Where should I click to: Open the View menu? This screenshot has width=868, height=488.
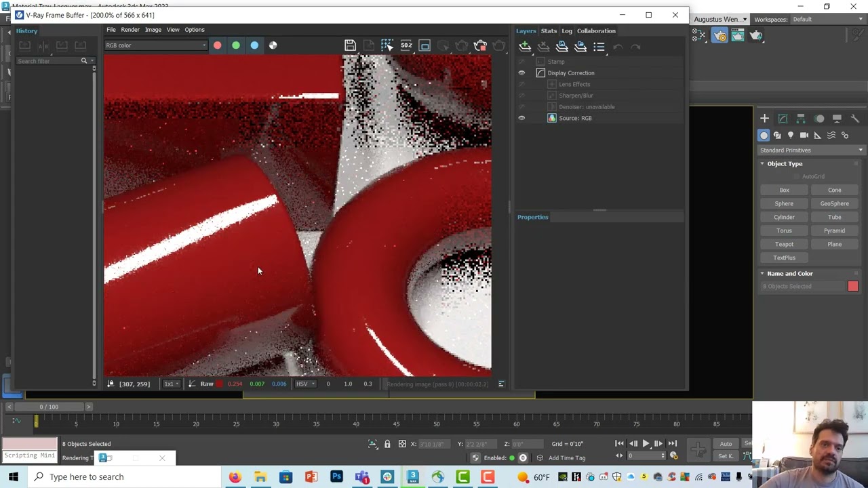[173, 30]
